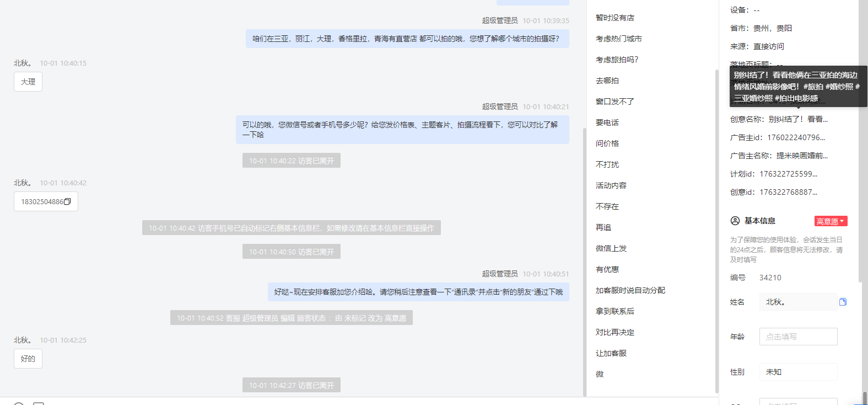This screenshot has height=405, width=868.
Task: Click the 基本信息 person icon
Action: (735, 221)
